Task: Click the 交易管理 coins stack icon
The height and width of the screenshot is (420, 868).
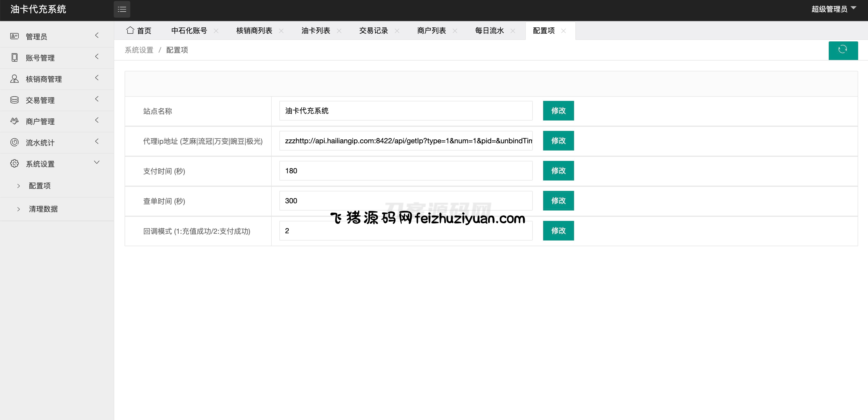Action: click(14, 100)
